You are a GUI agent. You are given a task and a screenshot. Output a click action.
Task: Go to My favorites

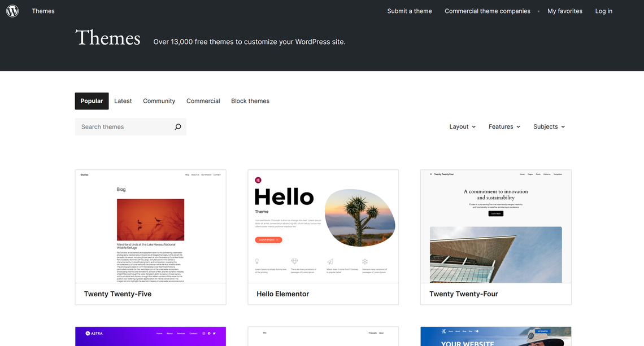[x=565, y=11]
